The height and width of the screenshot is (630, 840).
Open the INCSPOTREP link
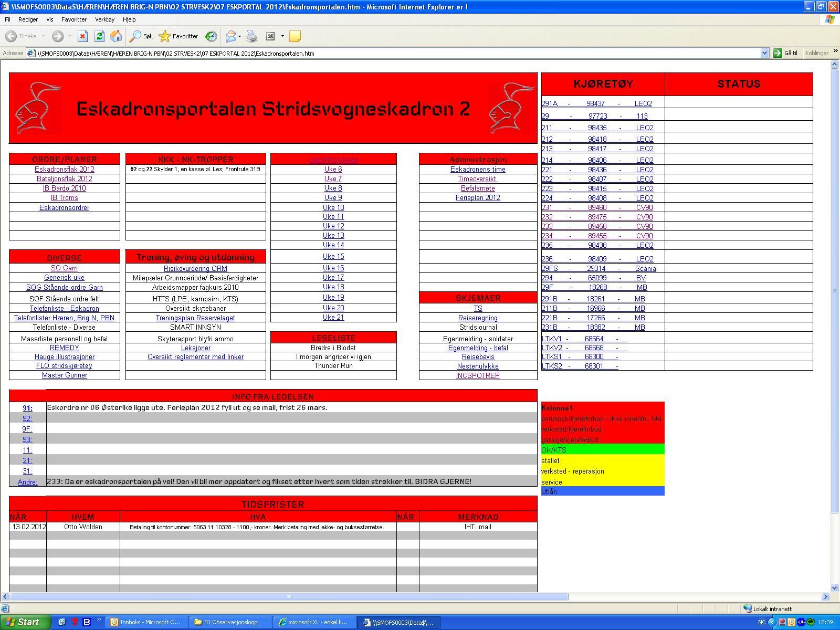click(478, 375)
